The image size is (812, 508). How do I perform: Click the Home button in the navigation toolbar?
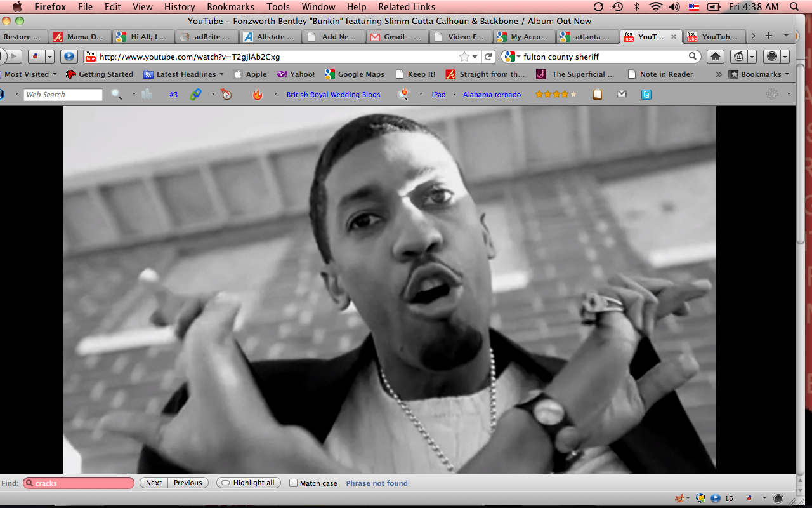click(716, 57)
